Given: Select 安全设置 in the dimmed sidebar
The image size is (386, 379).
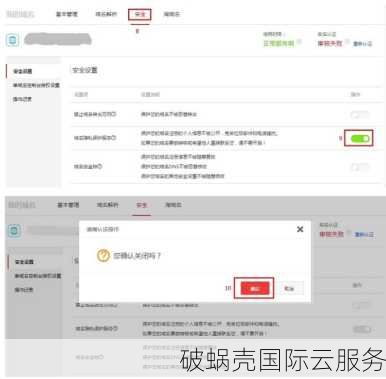Looking at the screenshot, I should click(x=24, y=262).
